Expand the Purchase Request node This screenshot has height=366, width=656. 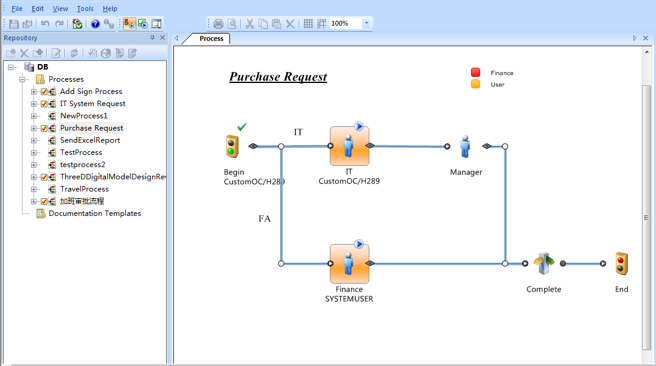coord(34,128)
